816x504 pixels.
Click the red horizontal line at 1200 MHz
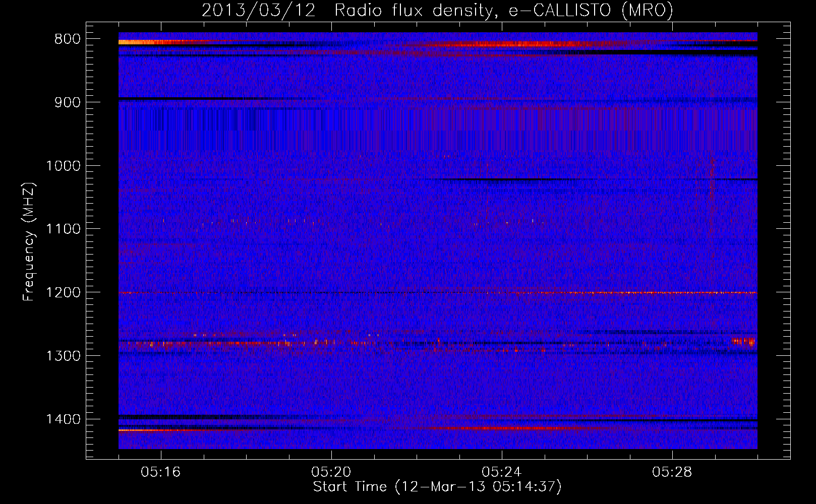tap(438, 292)
